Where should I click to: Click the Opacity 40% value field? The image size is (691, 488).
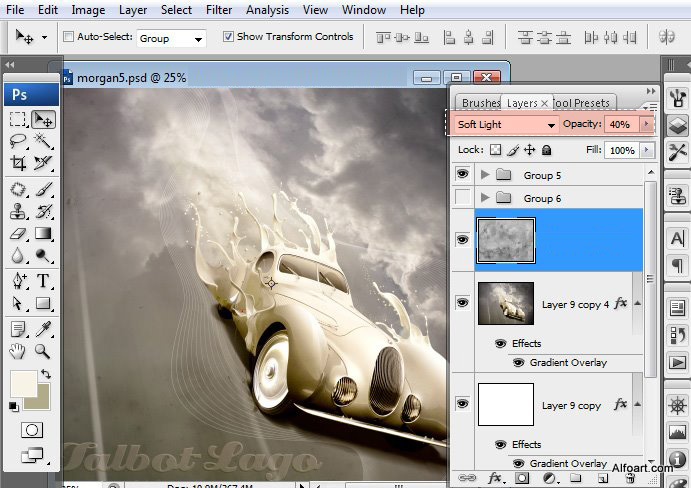(622, 124)
